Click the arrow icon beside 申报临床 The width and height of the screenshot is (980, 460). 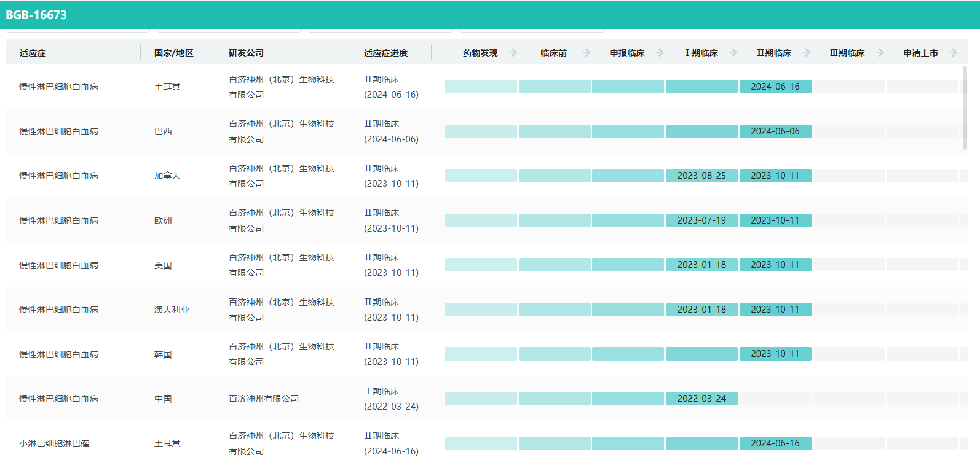(660, 53)
